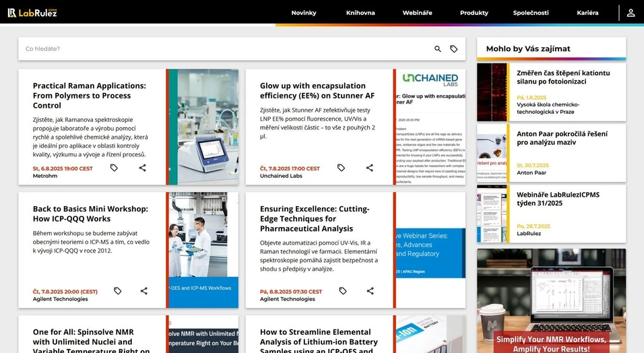Share the Glow up Stunner AF webinar
Viewport: 644px width, 353px height.
[x=369, y=168]
